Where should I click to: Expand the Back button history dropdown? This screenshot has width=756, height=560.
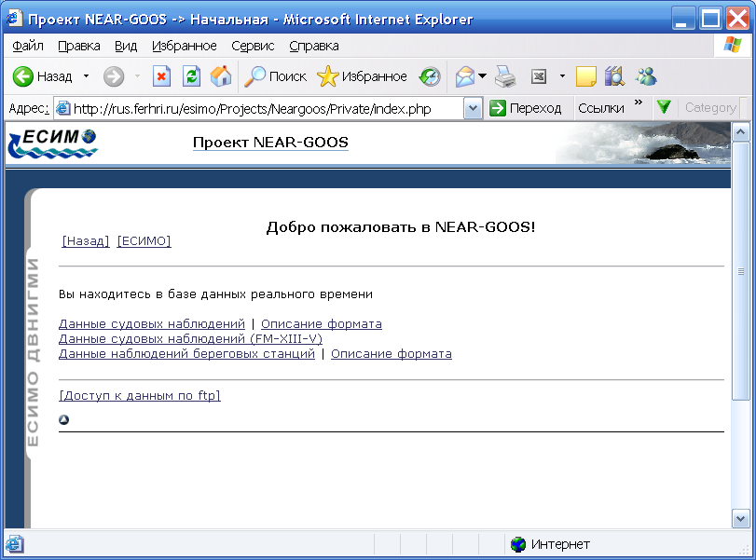87,76
